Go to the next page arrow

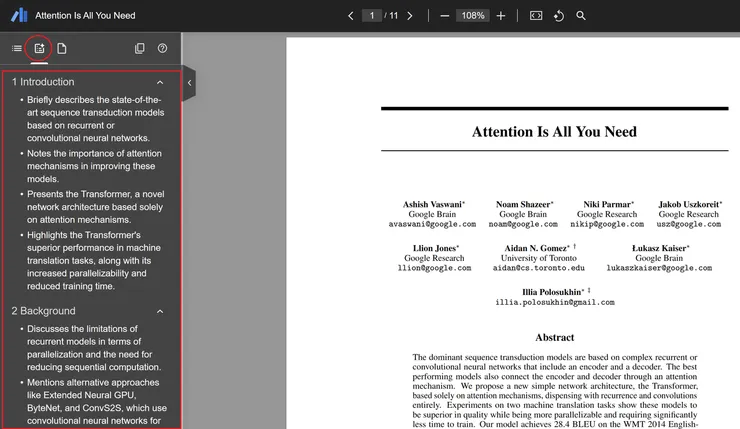(x=410, y=16)
